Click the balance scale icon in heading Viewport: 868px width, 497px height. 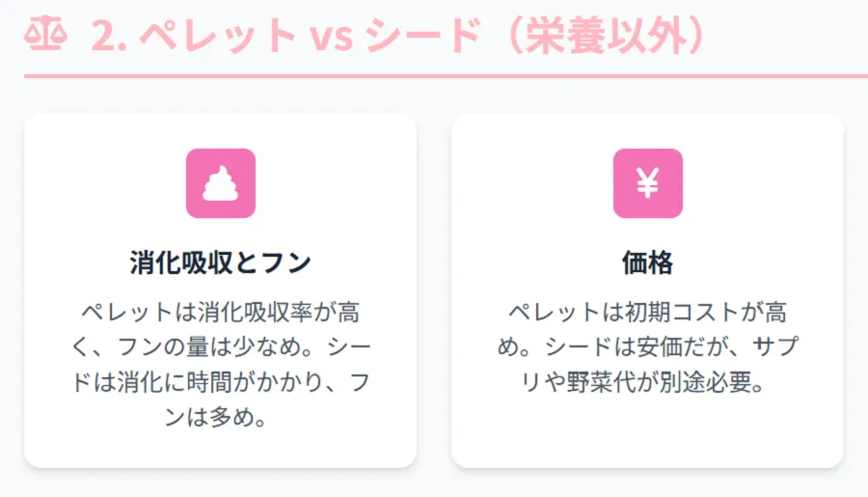click(x=45, y=36)
